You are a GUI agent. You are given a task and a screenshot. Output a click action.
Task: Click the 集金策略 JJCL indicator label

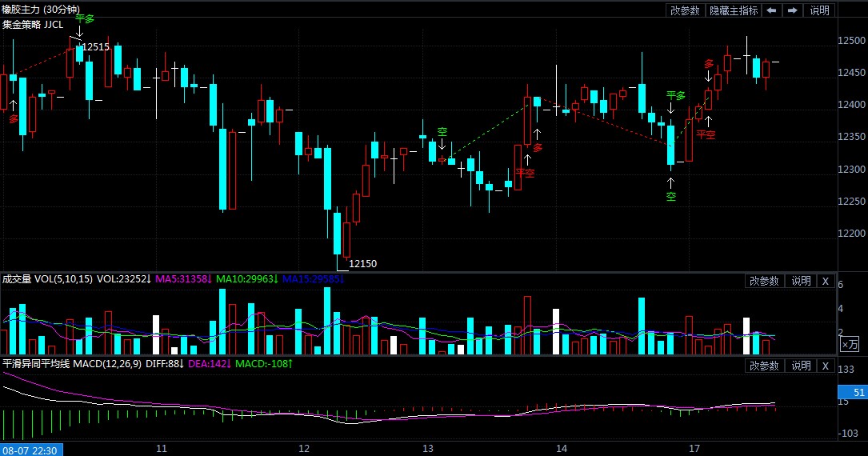pyautogui.click(x=33, y=24)
